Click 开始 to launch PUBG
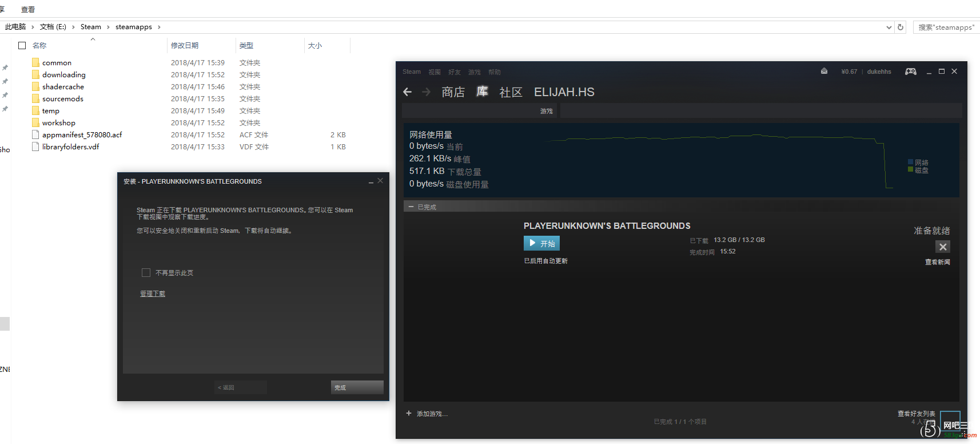The width and height of the screenshot is (980, 444). tap(541, 243)
